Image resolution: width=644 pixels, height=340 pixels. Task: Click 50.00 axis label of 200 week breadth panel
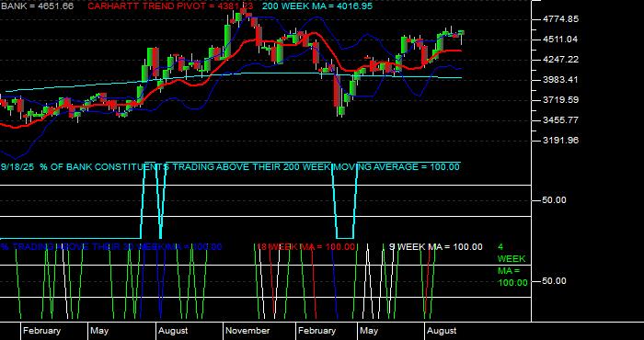[x=555, y=200]
